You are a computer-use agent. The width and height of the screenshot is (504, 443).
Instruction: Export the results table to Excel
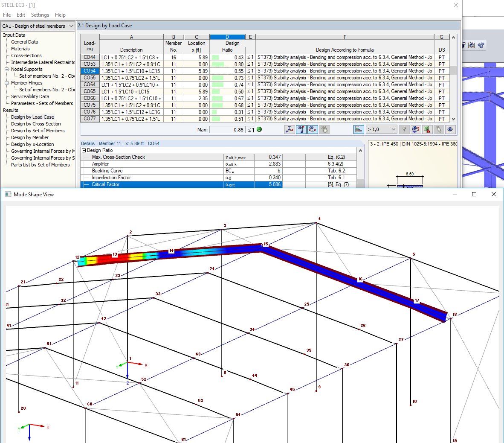pyautogui.click(x=426, y=129)
